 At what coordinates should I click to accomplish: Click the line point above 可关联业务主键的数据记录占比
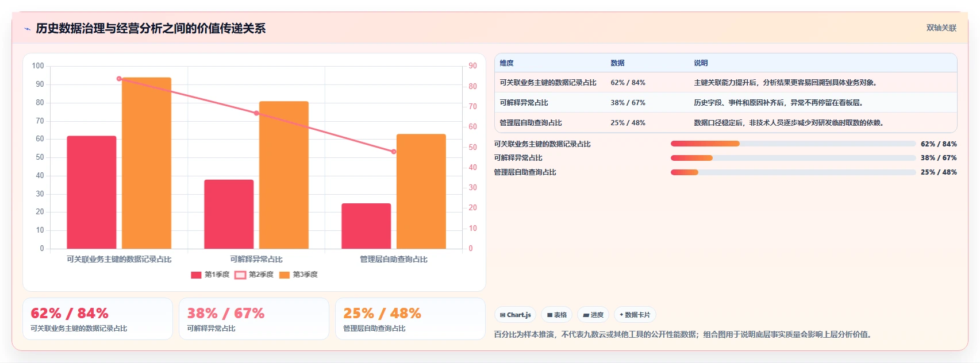click(x=119, y=79)
